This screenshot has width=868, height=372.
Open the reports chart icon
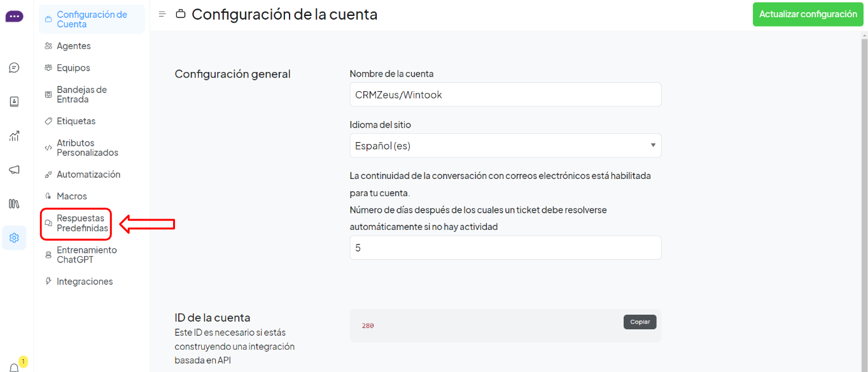14,136
